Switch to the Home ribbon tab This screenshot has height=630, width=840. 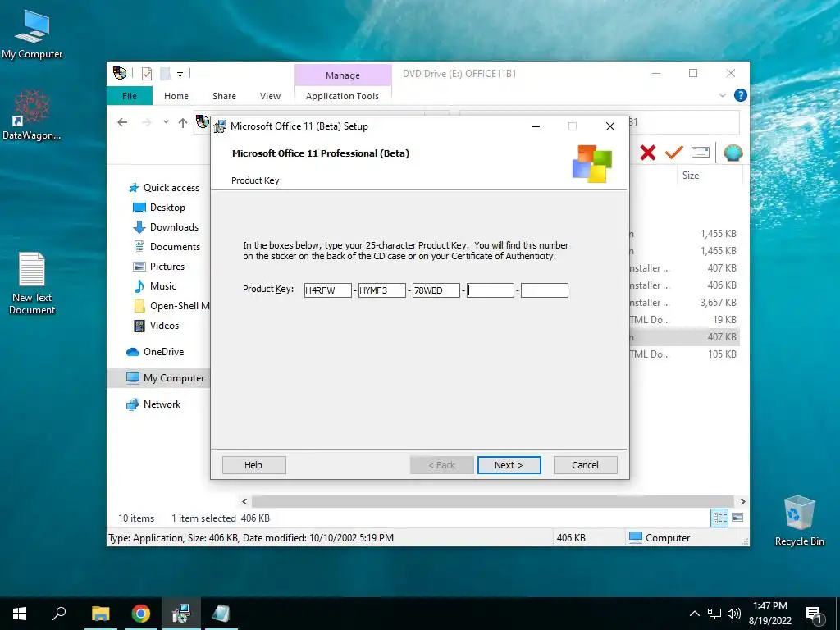click(176, 96)
